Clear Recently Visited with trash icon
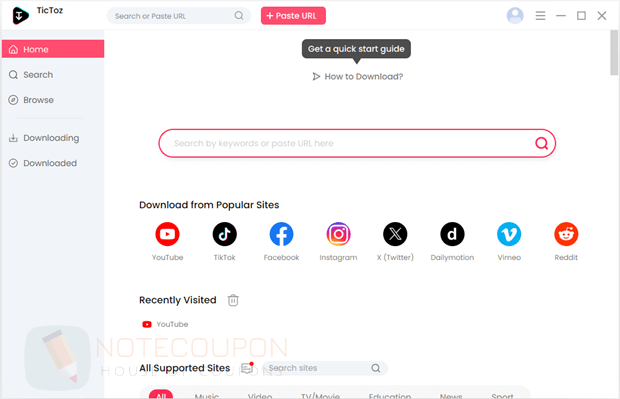The width and height of the screenshot is (620, 399). [233, 300]
